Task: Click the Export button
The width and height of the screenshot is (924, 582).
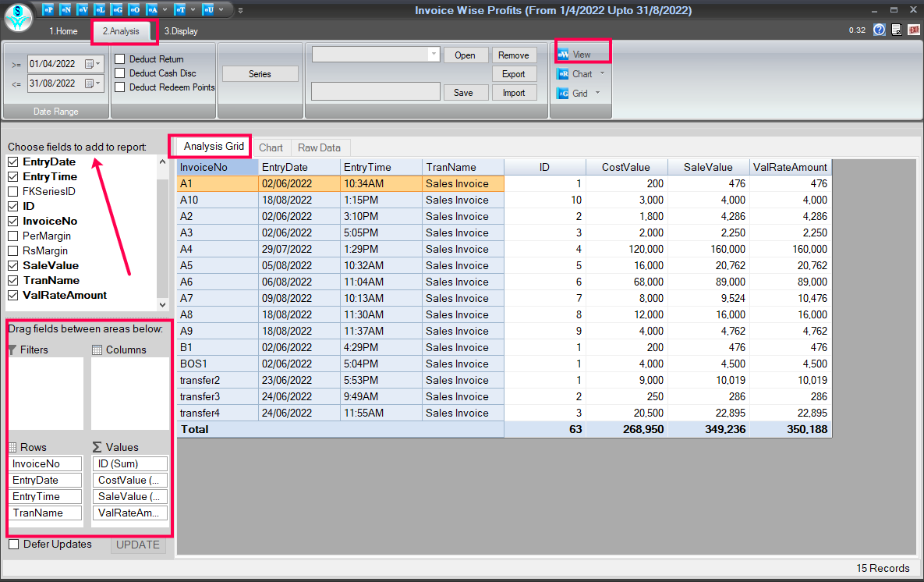Action: coord(514,73)
